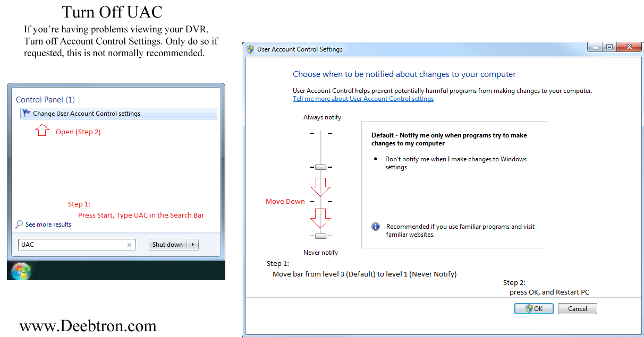644x337 pixels.
Task: Confirm changes with the OK button
Action: (533, 308)
